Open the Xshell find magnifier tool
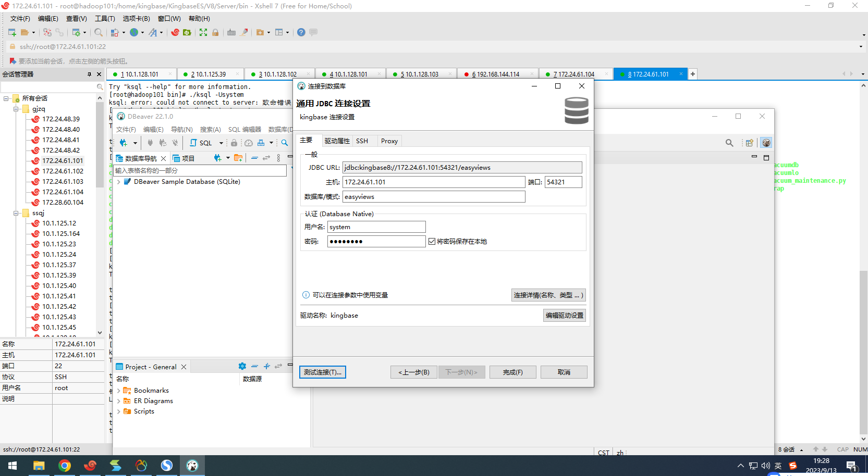The image size is (868, 476). click(98, 32)
